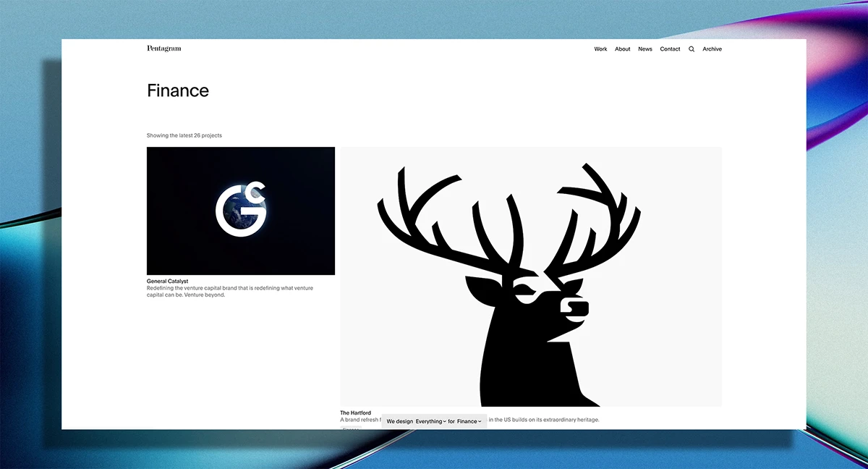
Task: Click the Finance page heading
Action: click(178, 90)
